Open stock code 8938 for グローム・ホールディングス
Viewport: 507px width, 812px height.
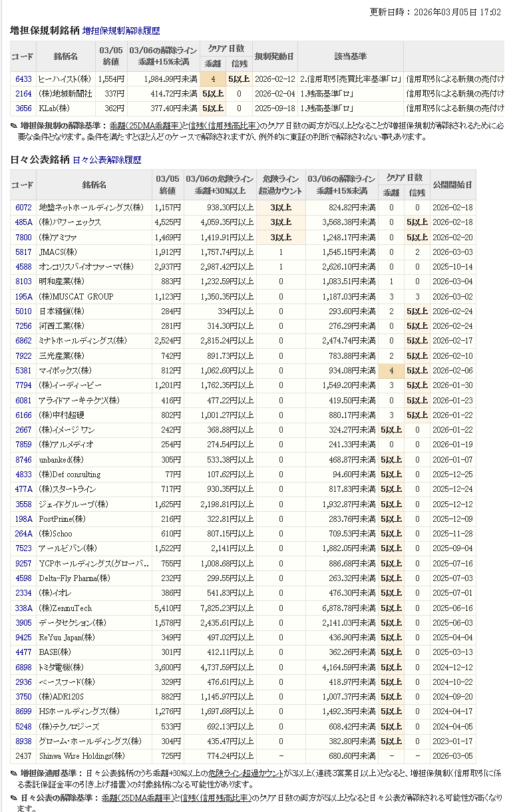click(23, 741)
